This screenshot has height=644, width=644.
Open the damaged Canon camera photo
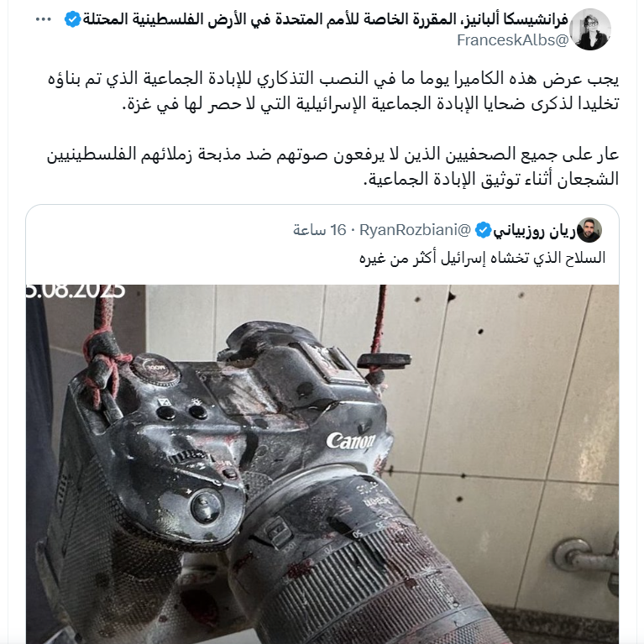click(322, 464)
